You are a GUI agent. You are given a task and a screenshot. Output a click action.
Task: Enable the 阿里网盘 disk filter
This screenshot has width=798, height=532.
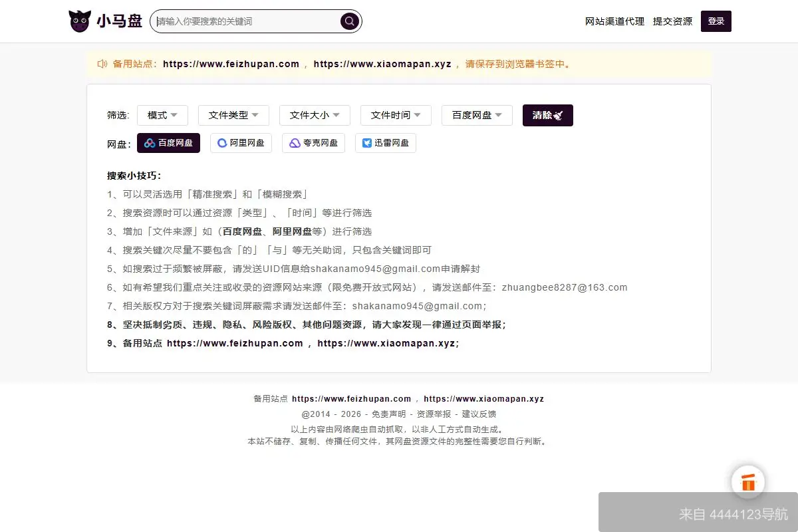click(241, 142)
